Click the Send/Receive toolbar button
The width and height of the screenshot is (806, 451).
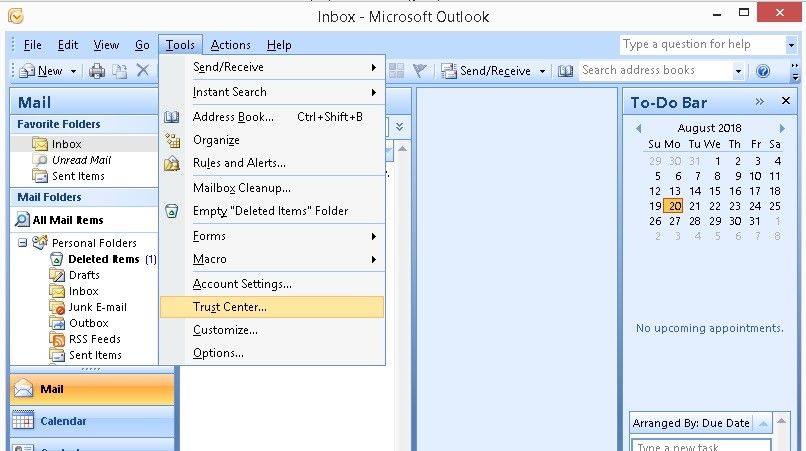click(x=486, y=71)
